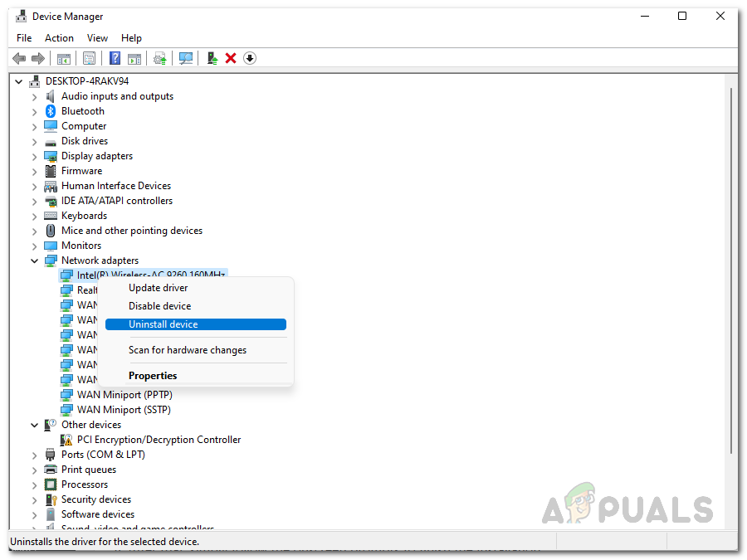Expand the Display adapters node
This screenshot has height=560, width=747.
34,156
